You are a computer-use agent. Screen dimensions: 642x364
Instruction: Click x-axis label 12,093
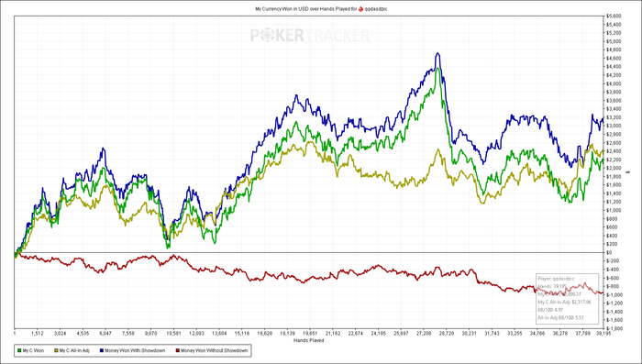point(196,334)
